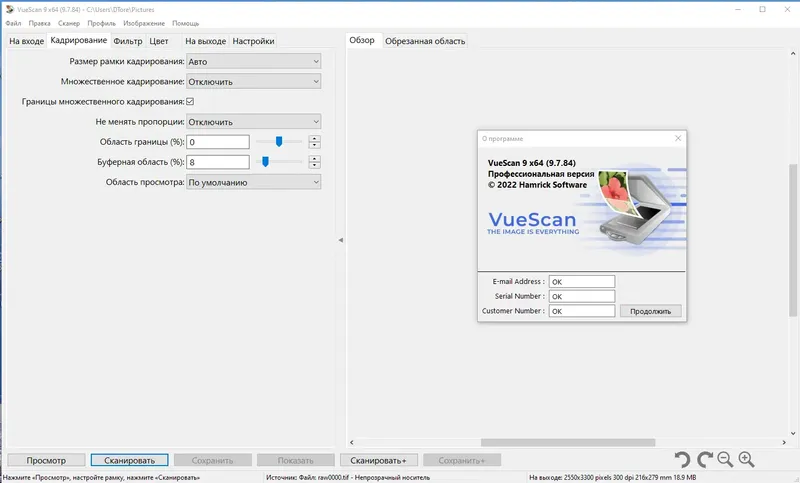This screenshot has width=800, height=483.
Task: Increase Буферная область value with up stepper
Action: coord(315,159)
